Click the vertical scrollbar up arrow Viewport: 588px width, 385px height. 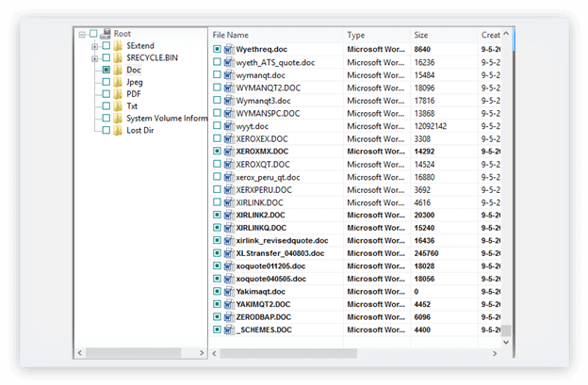pos(507,35)
